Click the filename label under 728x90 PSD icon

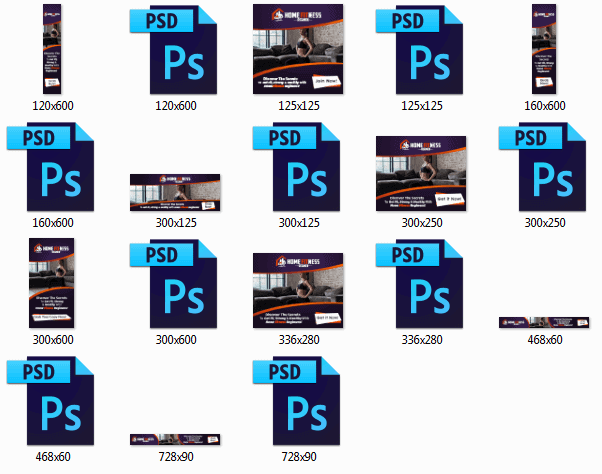300,458
